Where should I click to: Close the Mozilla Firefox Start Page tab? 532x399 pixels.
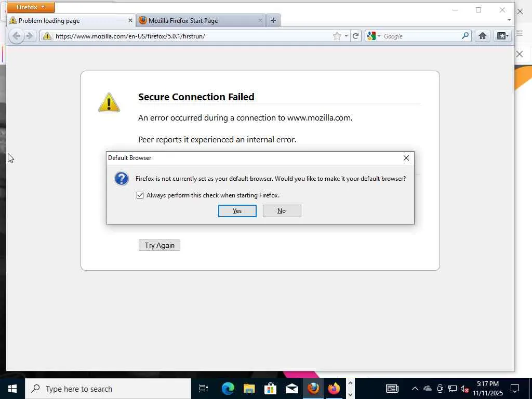coord(260,20)
